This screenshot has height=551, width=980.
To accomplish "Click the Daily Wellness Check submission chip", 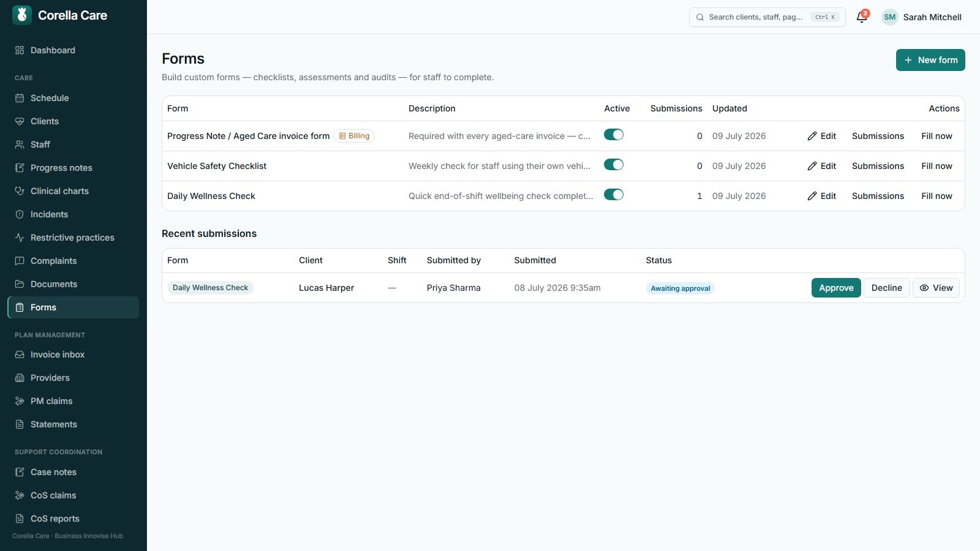I will 210,288.
